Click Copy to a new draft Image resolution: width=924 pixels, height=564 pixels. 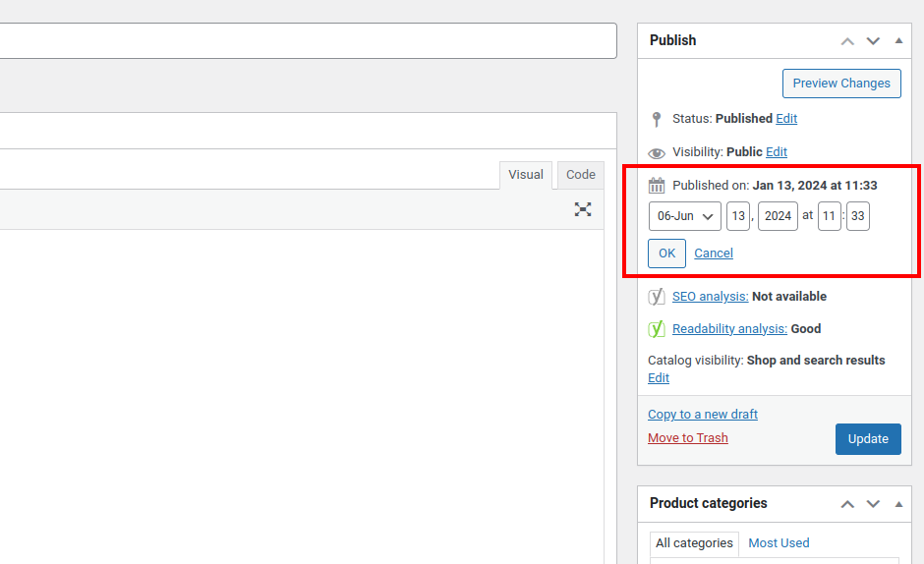(x=703, y=415)
